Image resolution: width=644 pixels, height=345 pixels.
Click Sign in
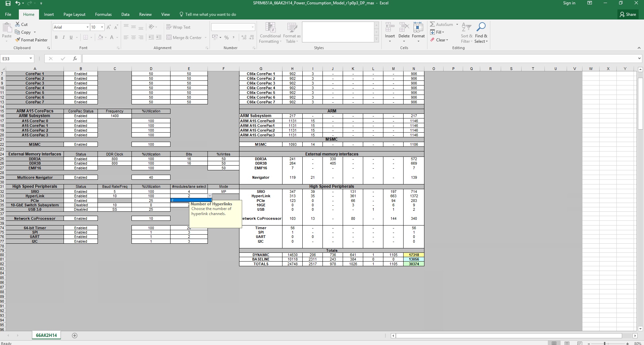[x=569, y=3]
